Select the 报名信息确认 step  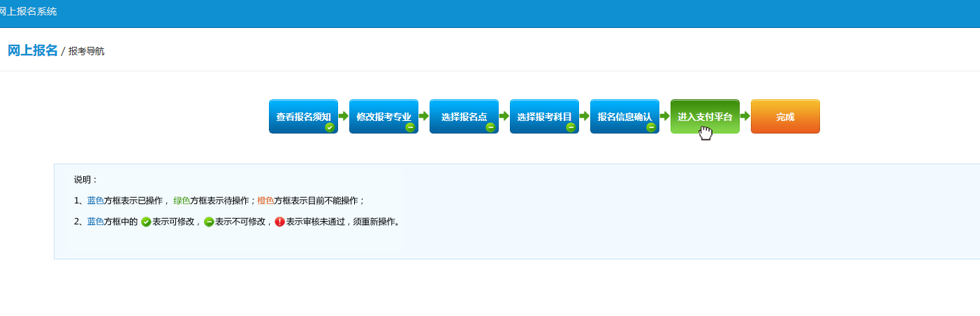coord(624,115)
